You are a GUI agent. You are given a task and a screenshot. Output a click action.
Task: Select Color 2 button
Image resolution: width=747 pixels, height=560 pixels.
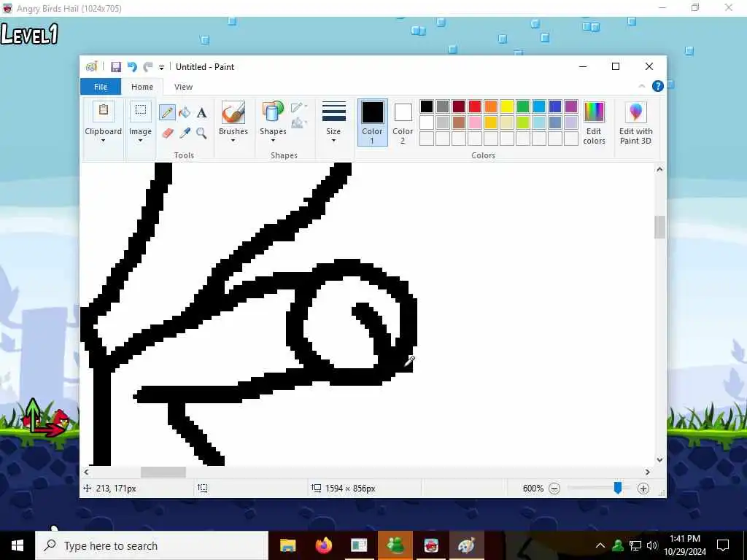point(403,122)
